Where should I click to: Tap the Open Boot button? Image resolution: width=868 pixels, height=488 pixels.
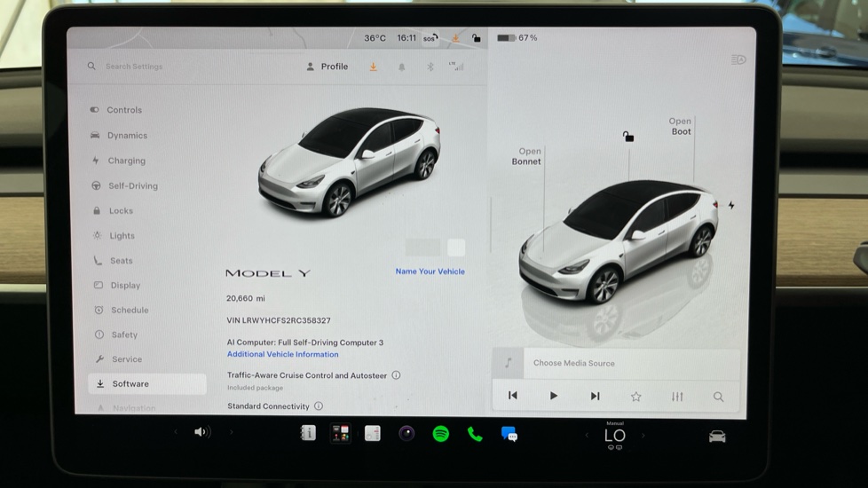[x=681, y=126]
